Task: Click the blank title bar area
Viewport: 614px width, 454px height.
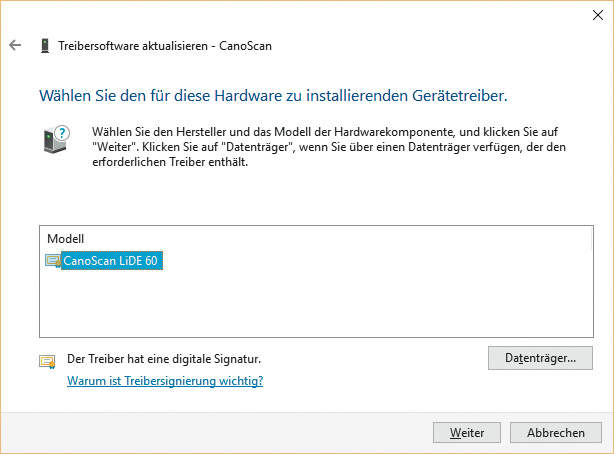Action: (300, 15)
